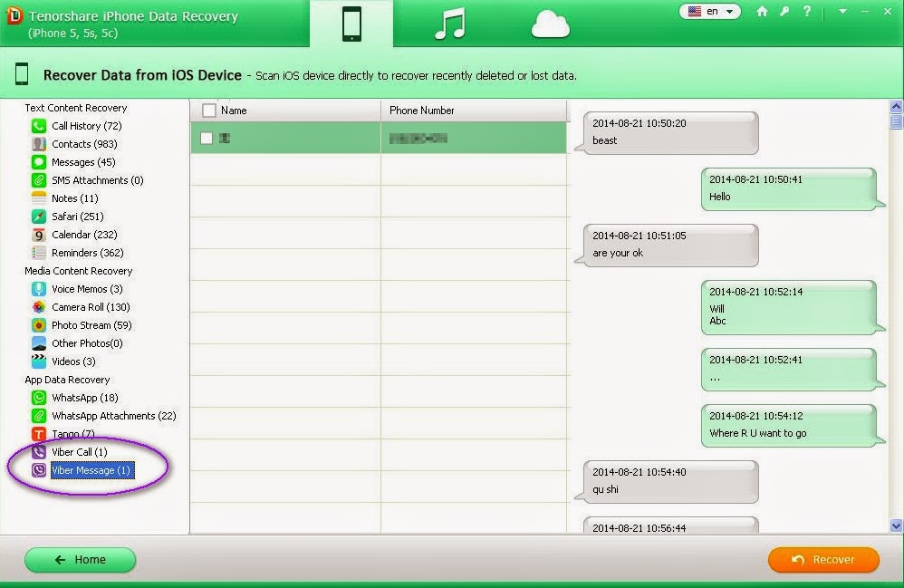Select the Reminders list icon

pyautogui.click(x=39, y=253)
